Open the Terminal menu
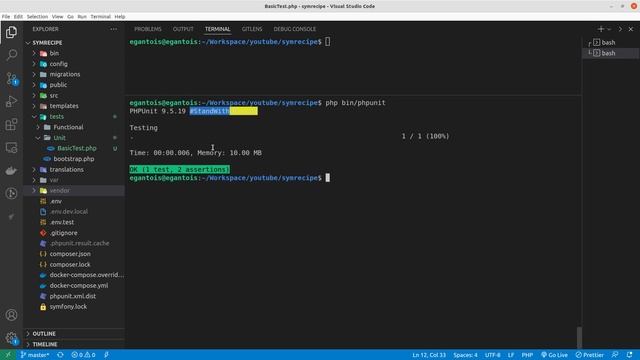This screenshot has width=640, height=360. click(100, 17)
